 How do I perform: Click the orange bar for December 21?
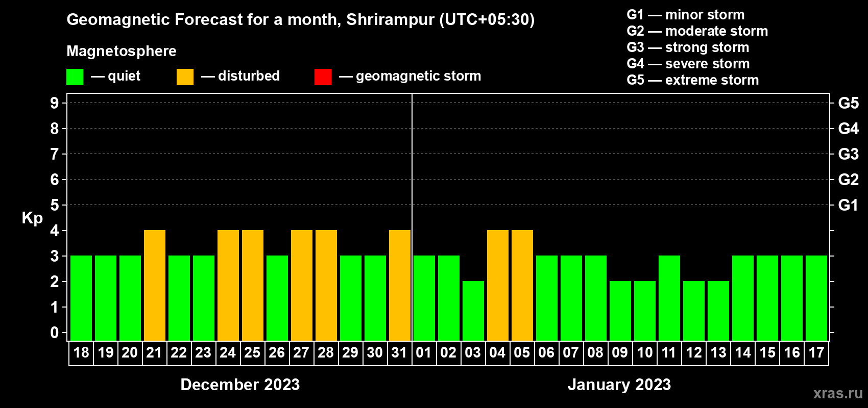(155, 285)
